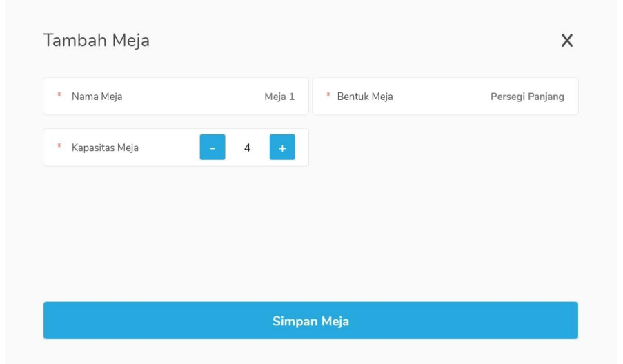The width and height of the screenshot is (623, 364).
Task: Click the Simpan Meja button
Action: 310,321
